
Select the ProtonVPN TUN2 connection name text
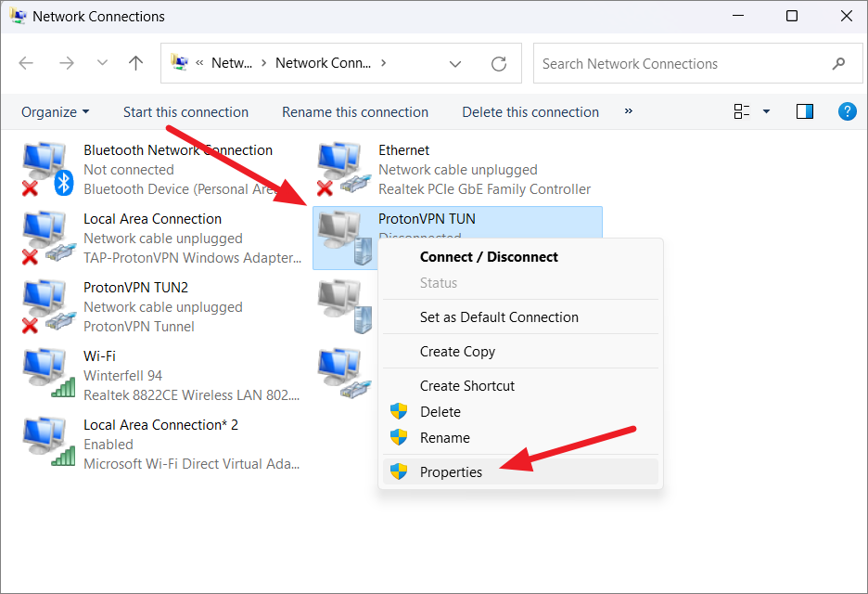[x=135, y=288]
